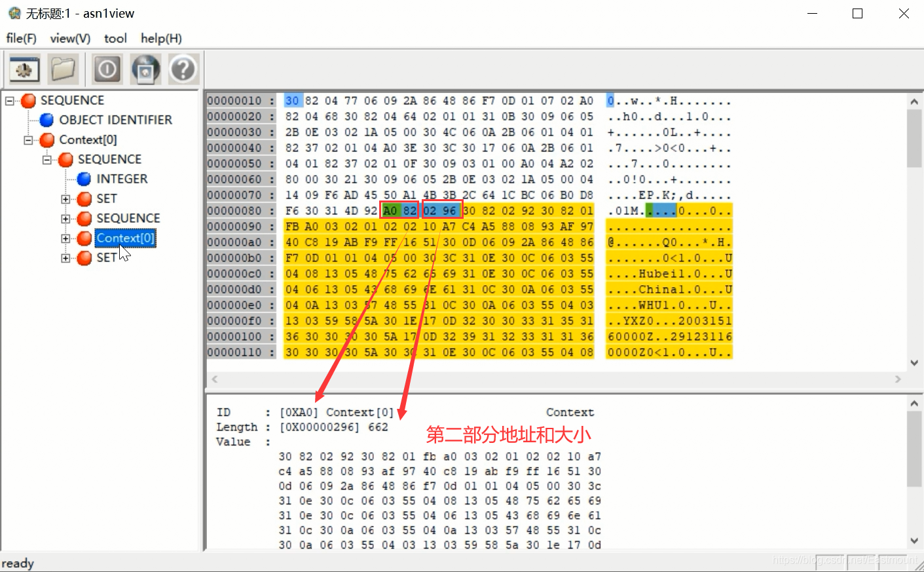The height and width of the screenshot is (572, 924).
Task: Expand the last SET node
Action: click(x=65, y=258)
